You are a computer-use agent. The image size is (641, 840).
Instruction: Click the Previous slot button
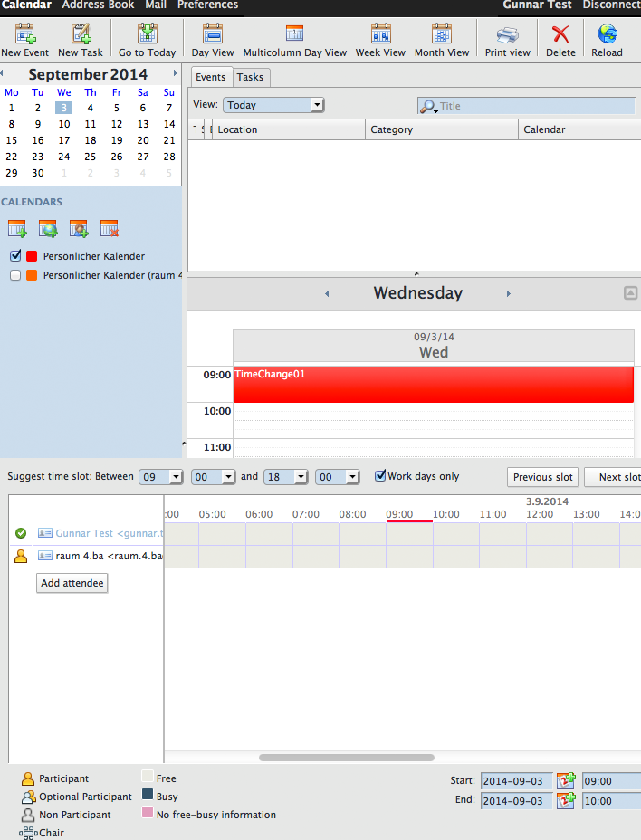(542, 477)
